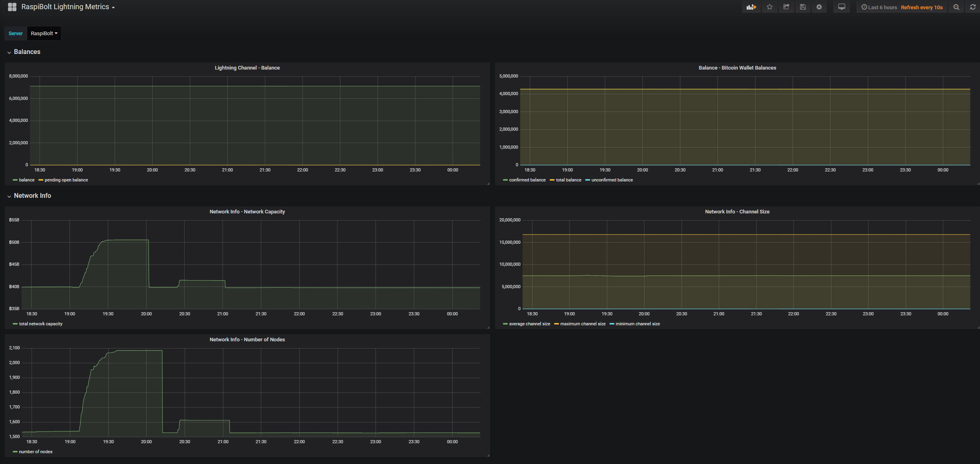Save the dashboard with disk icon
The width and height of the screenshot is (980, 464).
(x=803, y=7)
